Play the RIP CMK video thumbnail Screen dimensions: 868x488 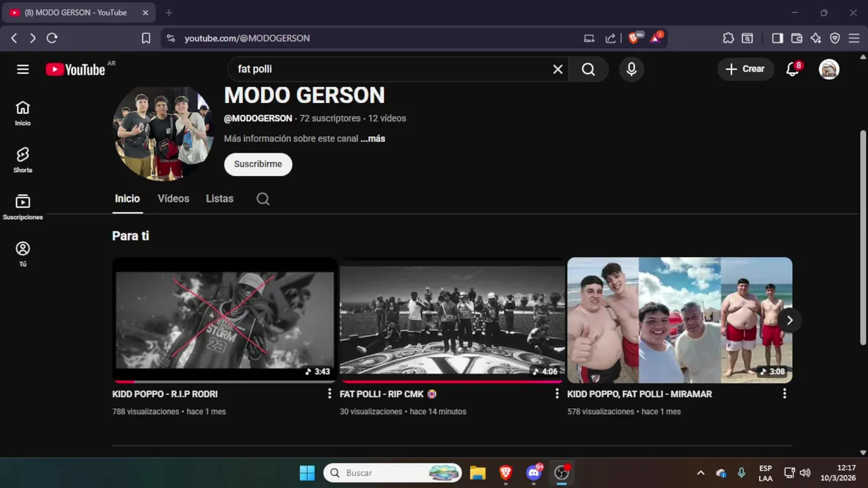[452, 320]
